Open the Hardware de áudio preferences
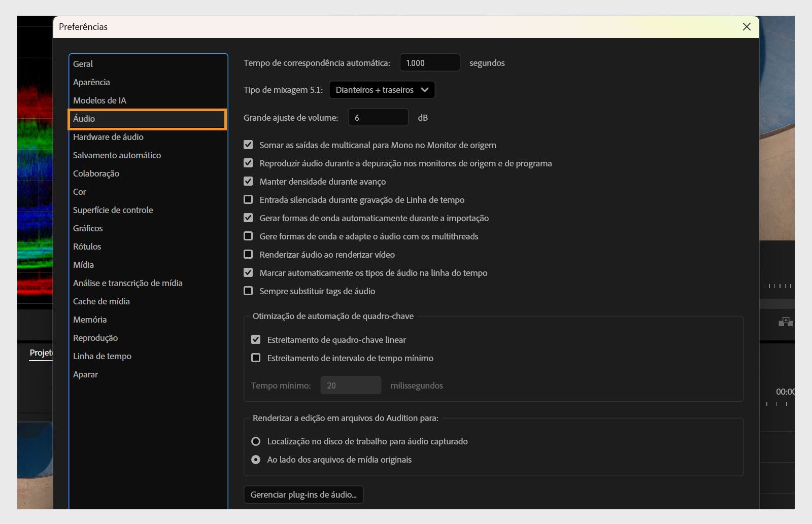The height and width of the screenshot is (524, 812). coord(108,137)
